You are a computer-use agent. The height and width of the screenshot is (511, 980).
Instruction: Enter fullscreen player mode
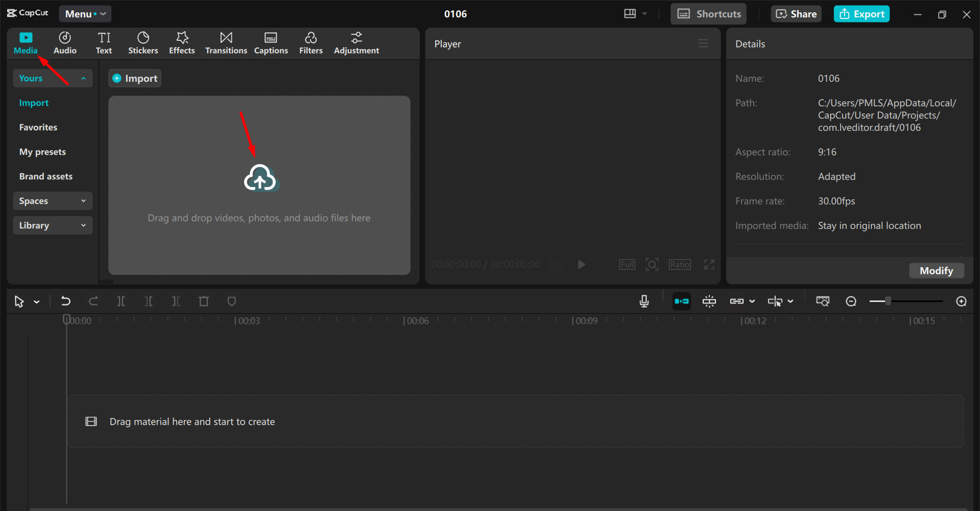[709, 264]
